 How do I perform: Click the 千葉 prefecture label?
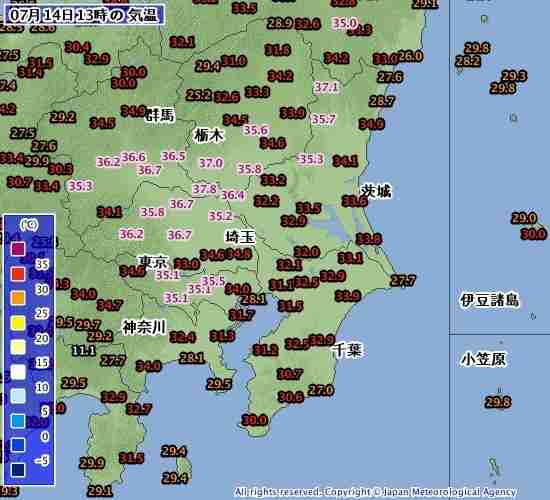[348, 350]
